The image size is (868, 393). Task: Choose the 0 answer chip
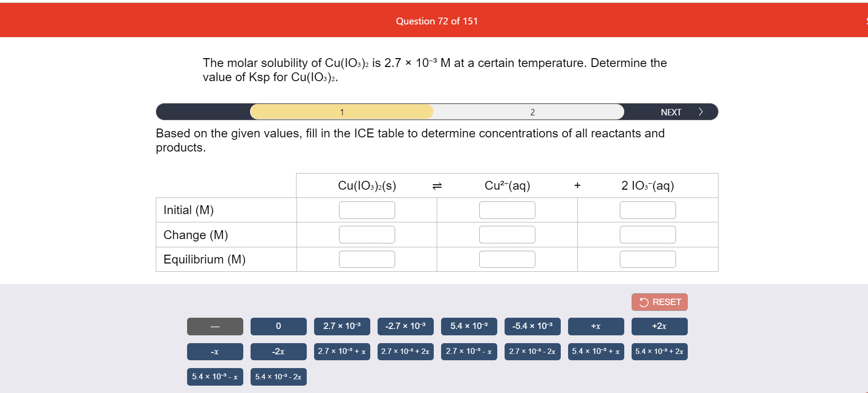coord(278,326)
